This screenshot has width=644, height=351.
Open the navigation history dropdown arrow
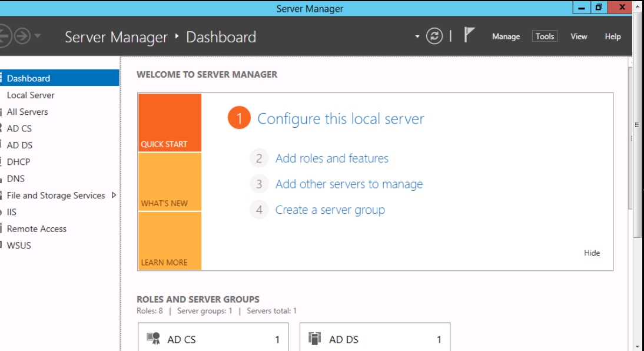[x=37, y=36]
